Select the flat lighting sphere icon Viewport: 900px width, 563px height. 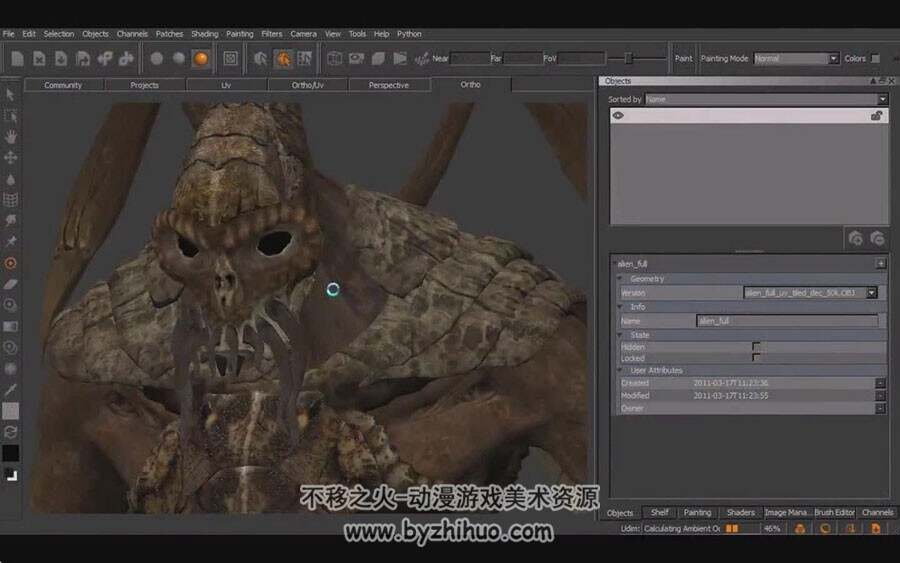pos(157,59)
